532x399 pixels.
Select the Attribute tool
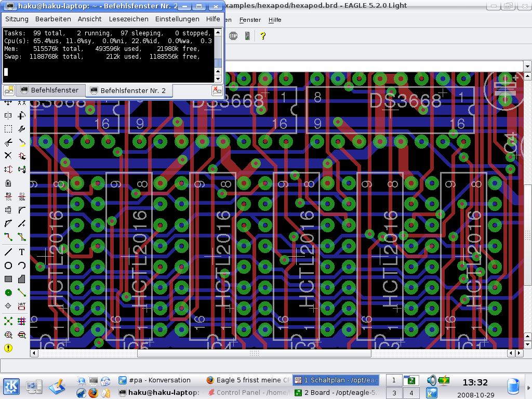[x=22, y=306]
